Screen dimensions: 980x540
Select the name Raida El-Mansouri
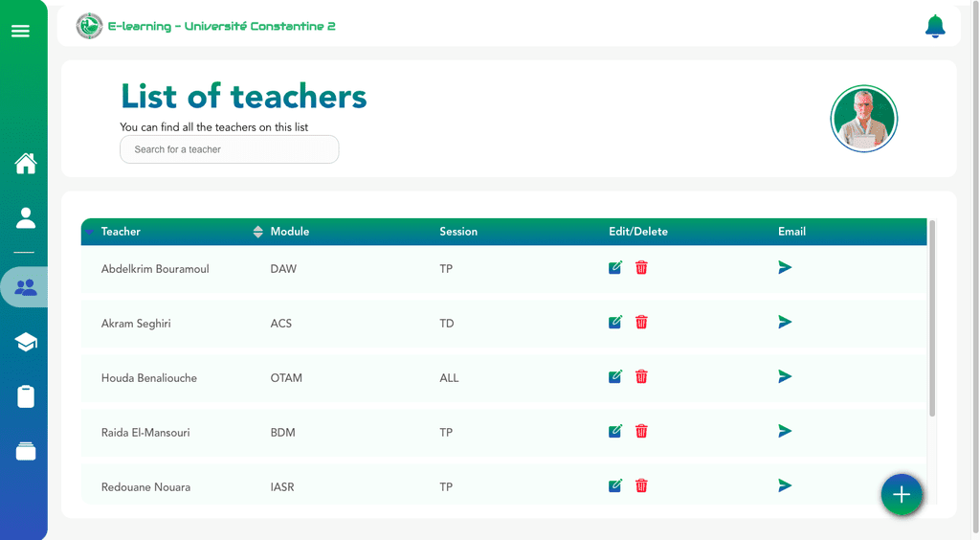pos(145,432)
